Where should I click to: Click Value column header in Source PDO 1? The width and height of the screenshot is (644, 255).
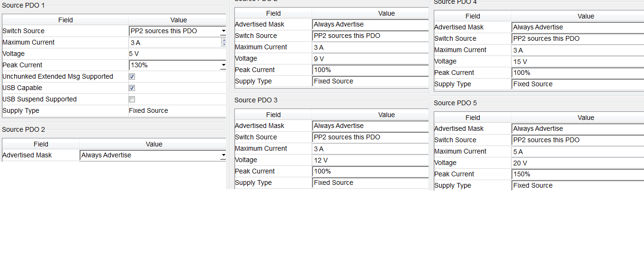pyautogui.click(x=178, y=20)
